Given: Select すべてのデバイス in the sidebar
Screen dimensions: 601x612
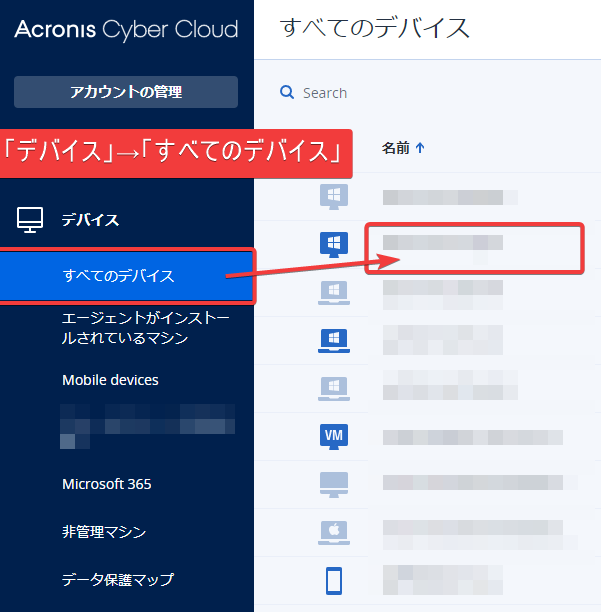Looking at the screenshot, I should [x=118, y=276].
